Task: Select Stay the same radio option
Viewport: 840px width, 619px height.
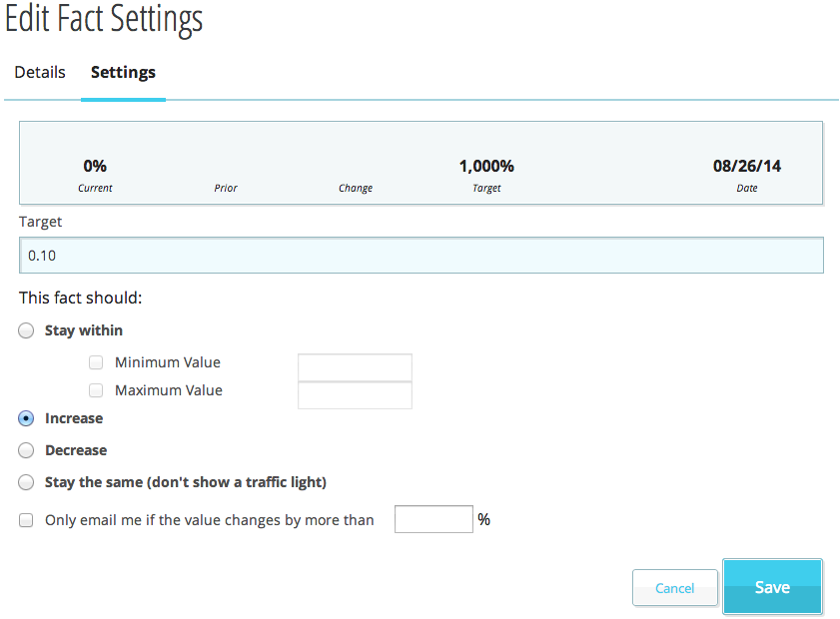Action: tap(27, 482)
